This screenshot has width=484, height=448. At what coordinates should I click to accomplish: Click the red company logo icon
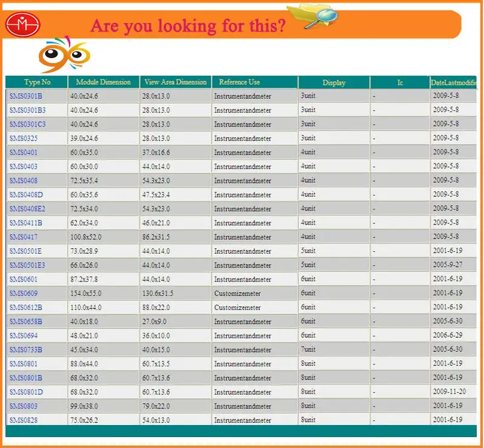click(x=22, y=25)
